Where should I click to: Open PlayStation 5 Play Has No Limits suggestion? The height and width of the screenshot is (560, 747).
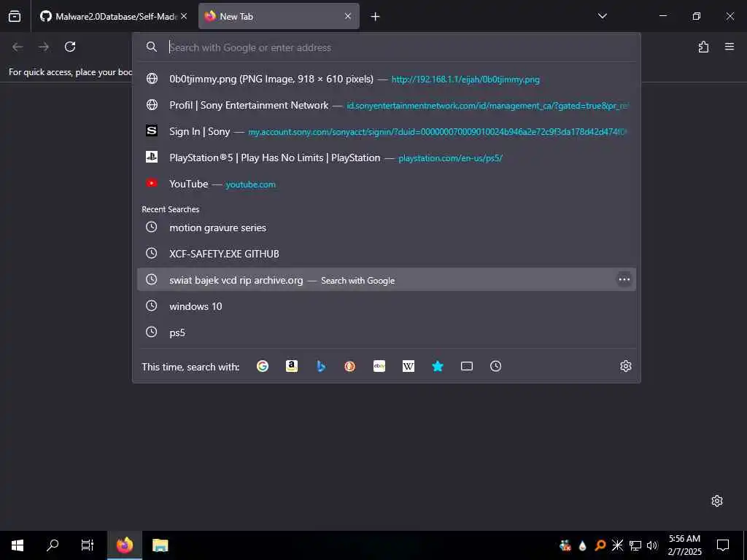[387, 157]
